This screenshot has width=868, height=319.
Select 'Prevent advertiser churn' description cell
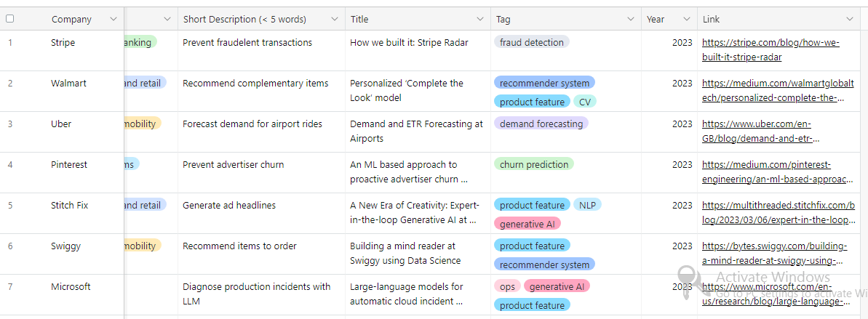pos(261,172)
